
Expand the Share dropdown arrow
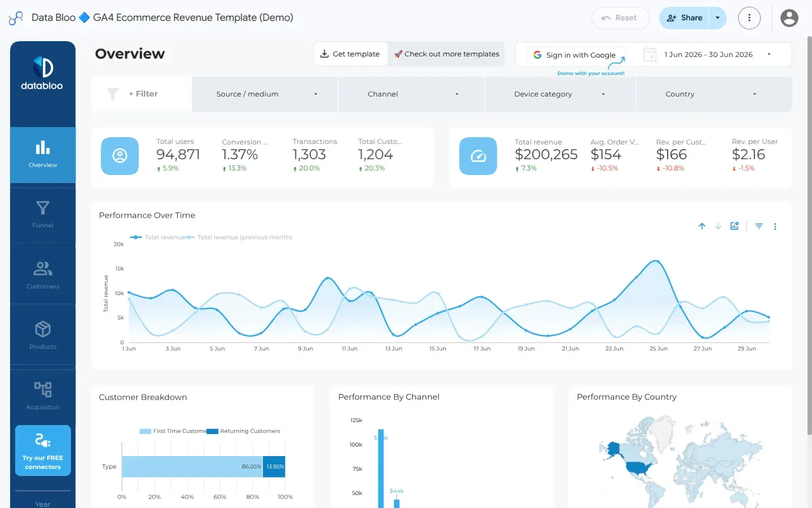[717, 18]
